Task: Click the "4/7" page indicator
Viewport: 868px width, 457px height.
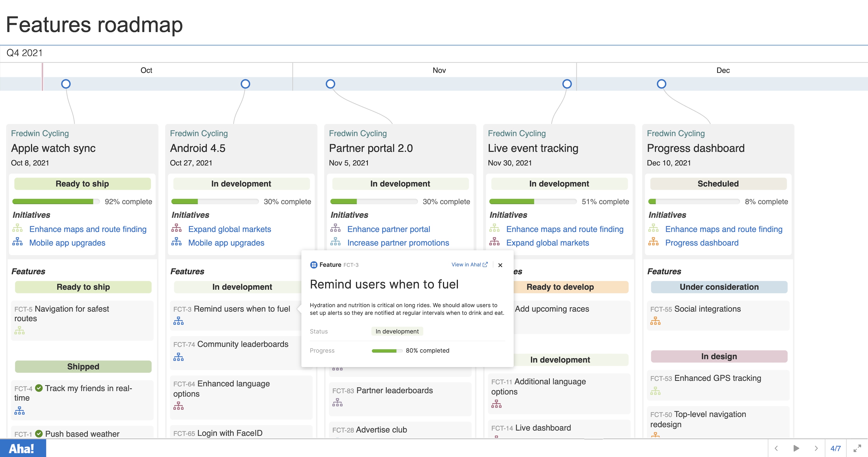Action: (836, 448)
